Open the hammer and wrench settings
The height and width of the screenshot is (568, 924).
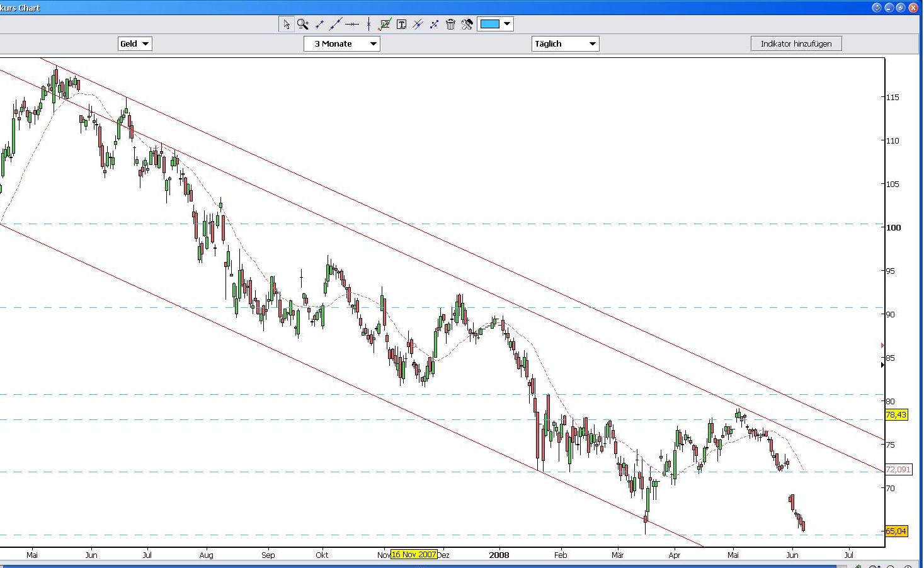tap(467, 25)
